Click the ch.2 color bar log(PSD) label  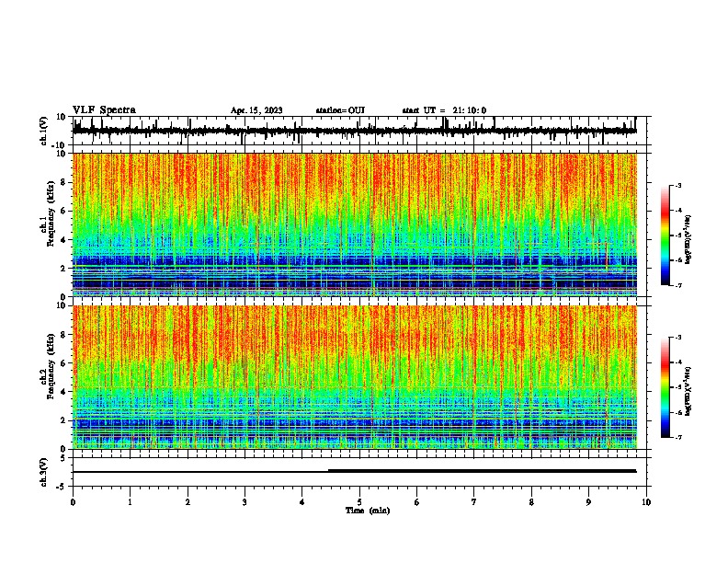coord(688,391)
